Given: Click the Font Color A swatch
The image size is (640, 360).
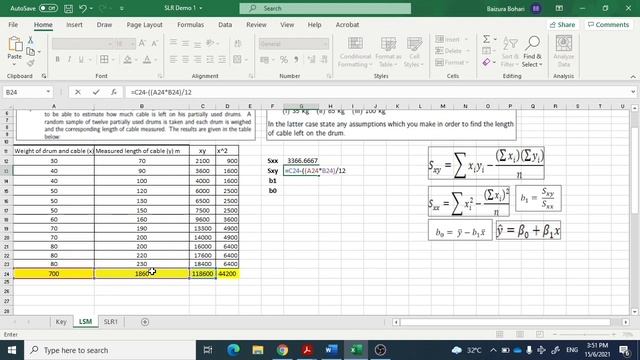Looking at the screenshot, I should tap(147, 60).
